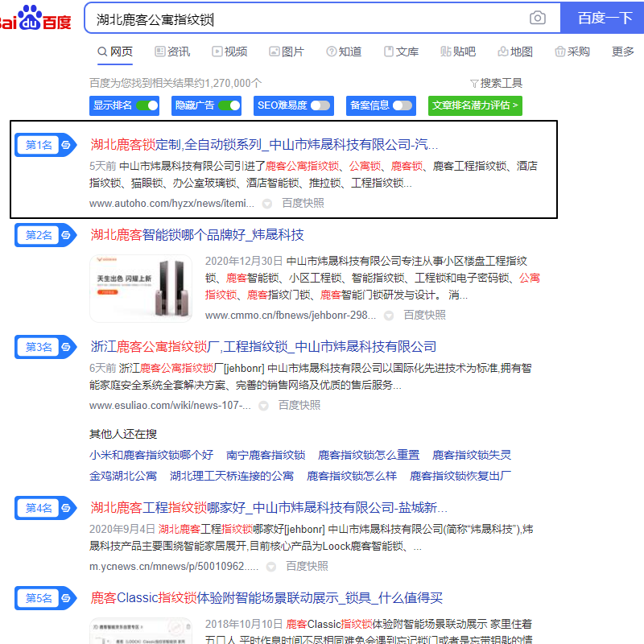Click the rank 4 badge link icon
Viewport: 644px width, 644px height.
click(66, 508)
